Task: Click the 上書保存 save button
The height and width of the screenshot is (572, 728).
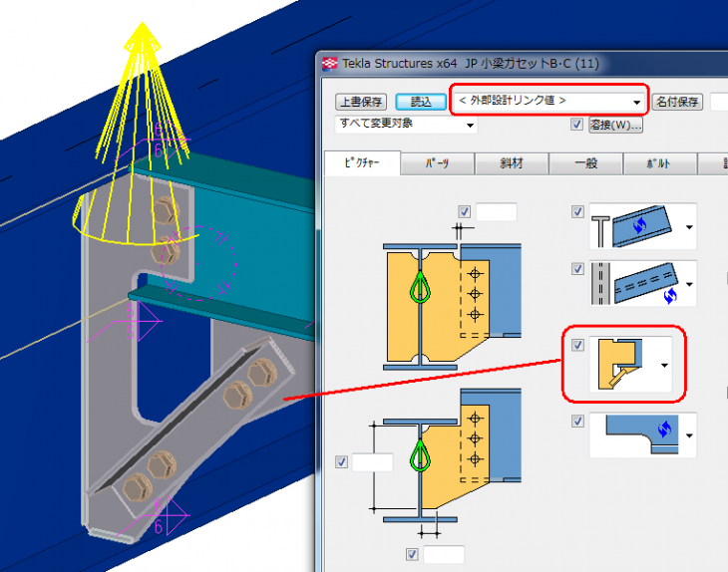Action: (x=361, y=102)
